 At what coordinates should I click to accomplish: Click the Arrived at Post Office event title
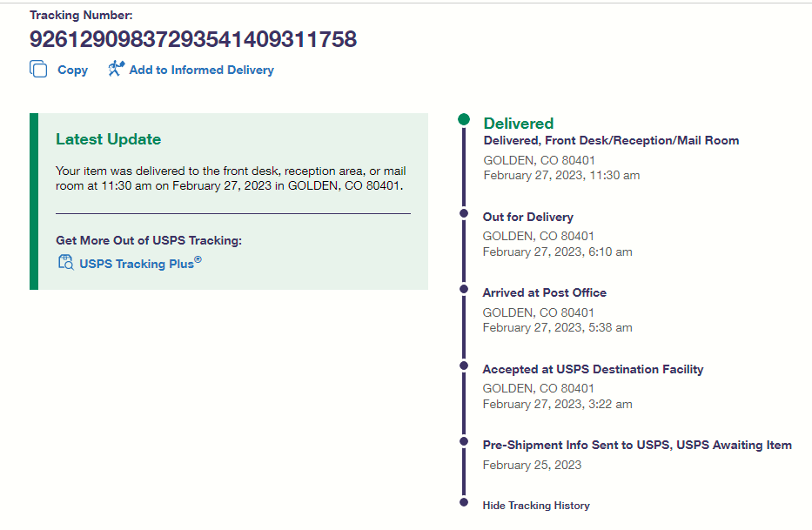[x=545, y=292]
